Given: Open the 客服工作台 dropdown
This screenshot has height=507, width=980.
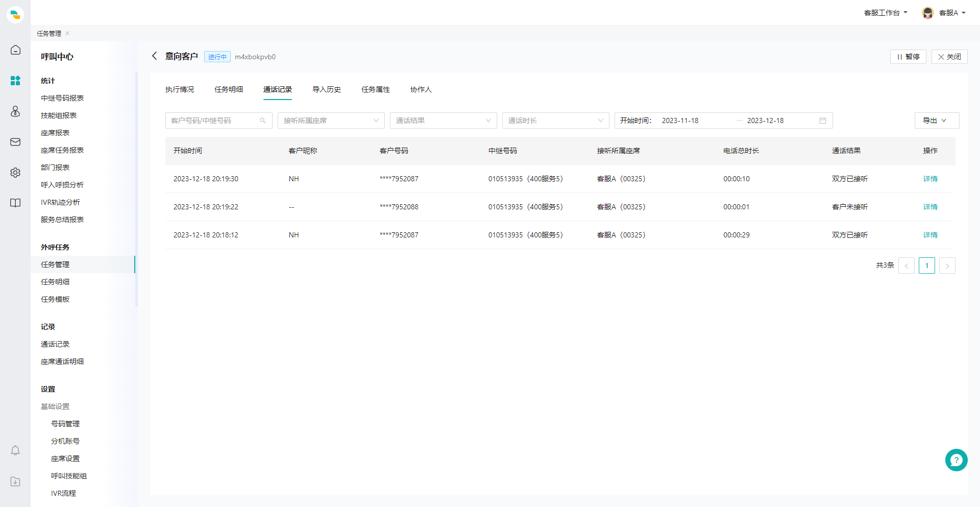Looking at the screenshot, I should click(886, 13).
